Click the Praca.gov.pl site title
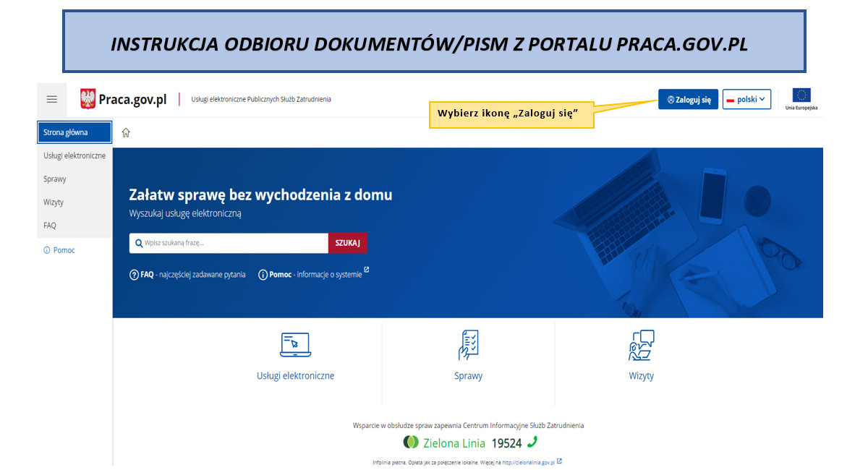The height and width of the screenshot is (470, 868). pos(132,99)
